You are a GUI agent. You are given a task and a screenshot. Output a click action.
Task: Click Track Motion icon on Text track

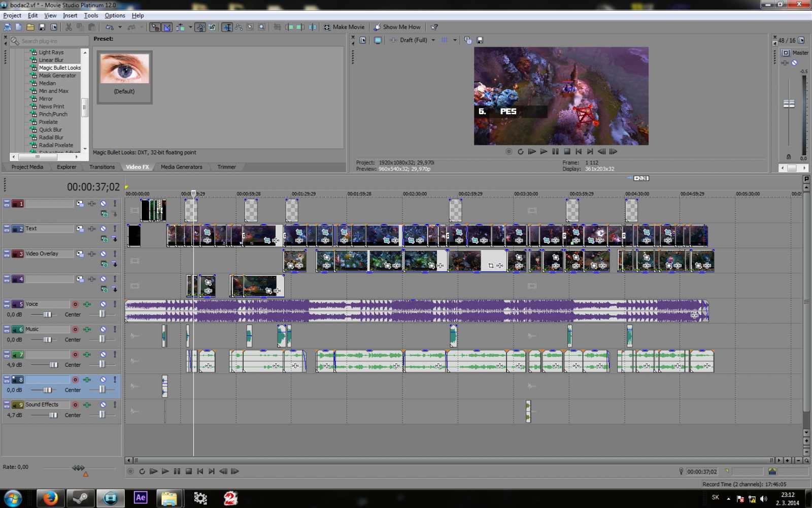tap(80, 229)
